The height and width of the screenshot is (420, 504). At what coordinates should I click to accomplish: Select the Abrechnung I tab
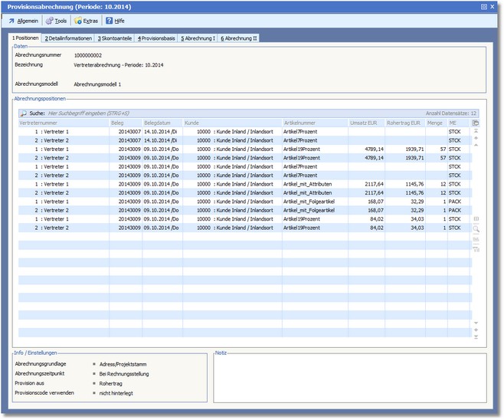pos(198,38)
